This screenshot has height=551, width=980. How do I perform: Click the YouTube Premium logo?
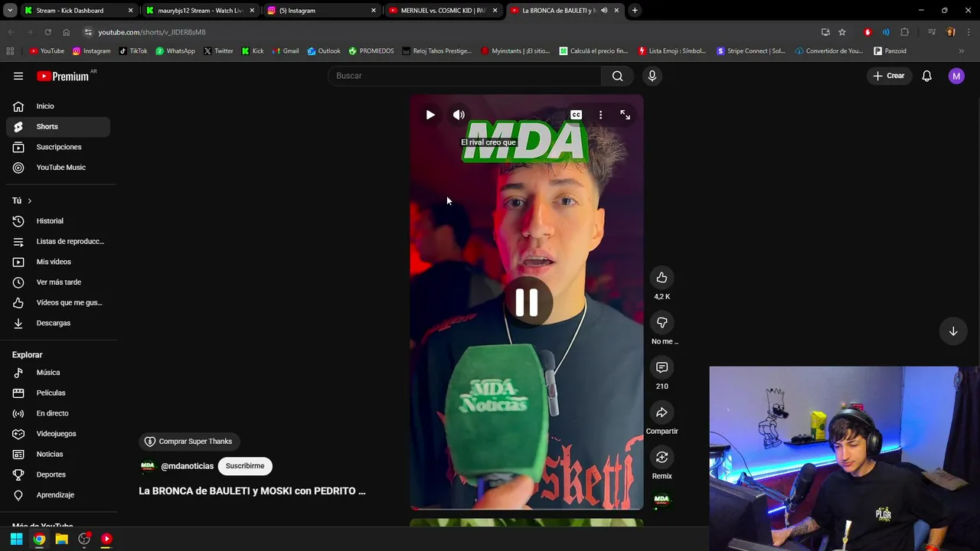64,76
